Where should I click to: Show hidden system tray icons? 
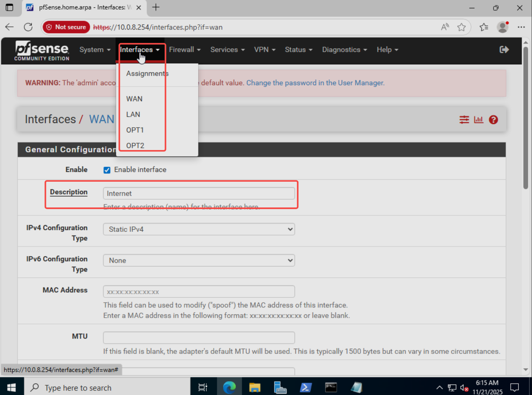click(440, 387)
